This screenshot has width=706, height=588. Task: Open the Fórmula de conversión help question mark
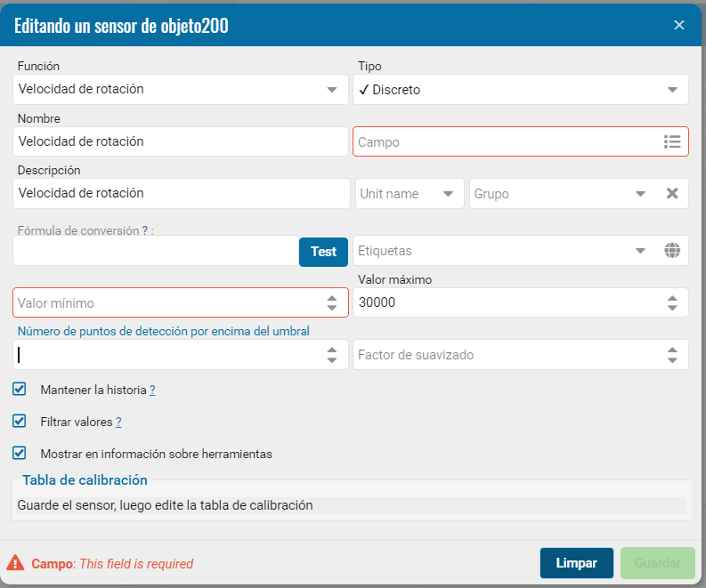click(144, 230)
